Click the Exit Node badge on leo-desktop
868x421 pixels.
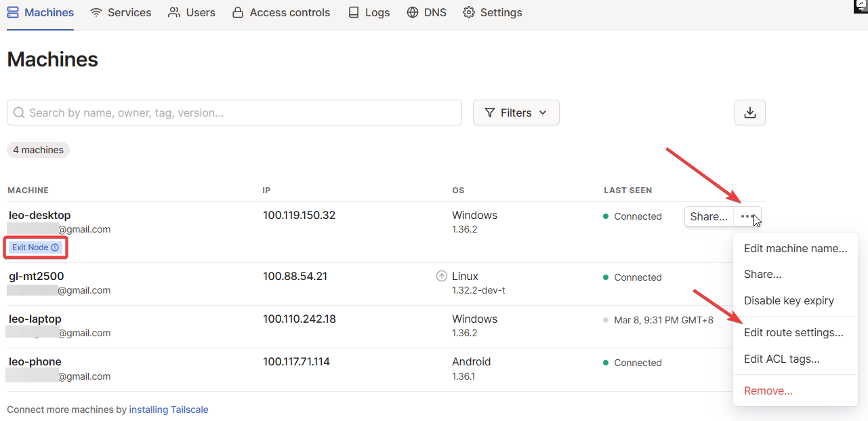(35, 247)
